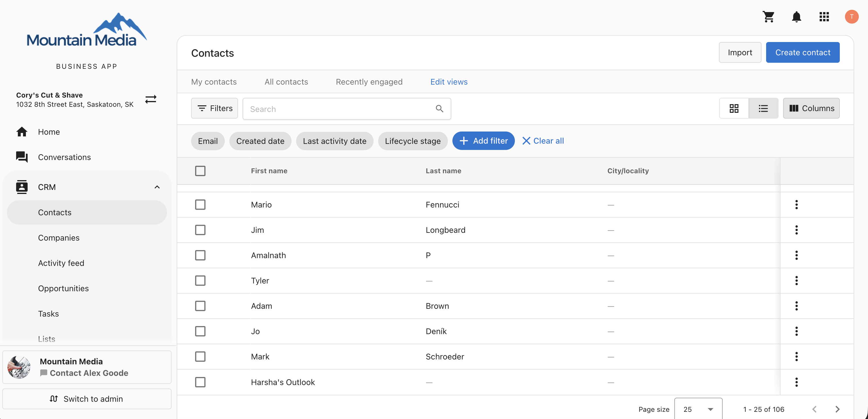Click the Import button
This screenshot has width=868, height=419.
click(x=740, y=52)
